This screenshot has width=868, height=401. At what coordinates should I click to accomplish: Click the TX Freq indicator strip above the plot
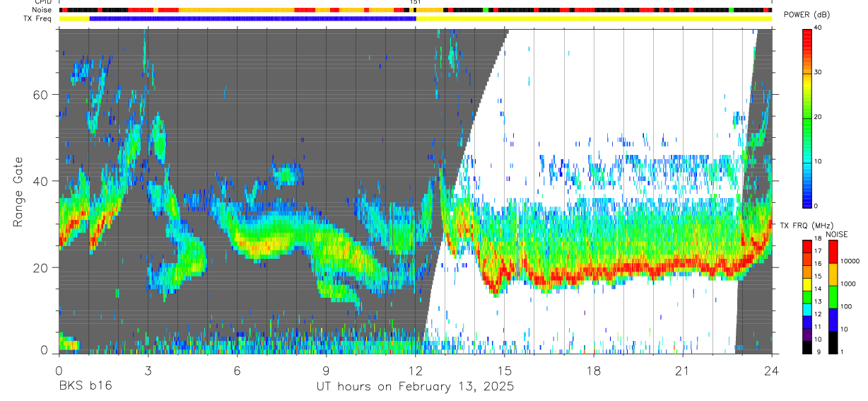(x=415, y=18)
